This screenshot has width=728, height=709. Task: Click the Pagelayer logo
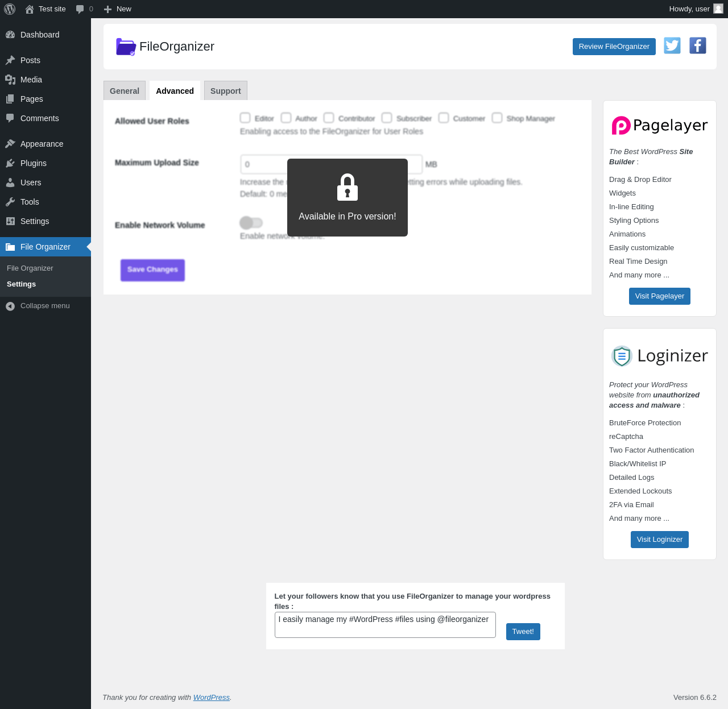point(660,125)
